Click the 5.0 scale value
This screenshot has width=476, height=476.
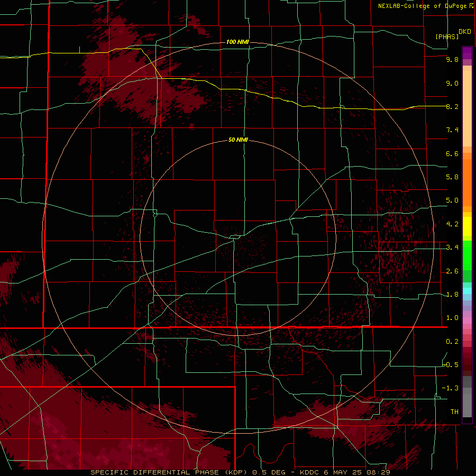point(452,200)
